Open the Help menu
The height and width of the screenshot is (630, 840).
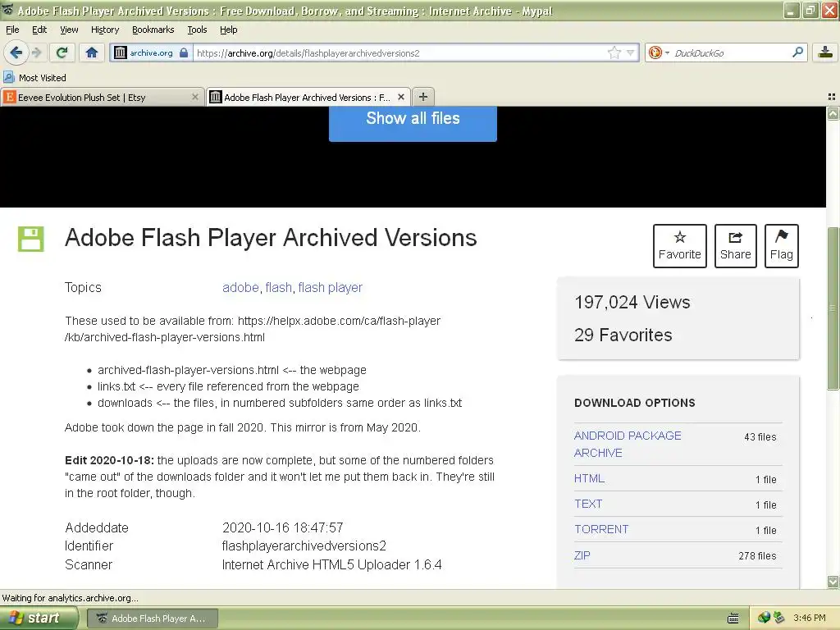coord(228,30)
